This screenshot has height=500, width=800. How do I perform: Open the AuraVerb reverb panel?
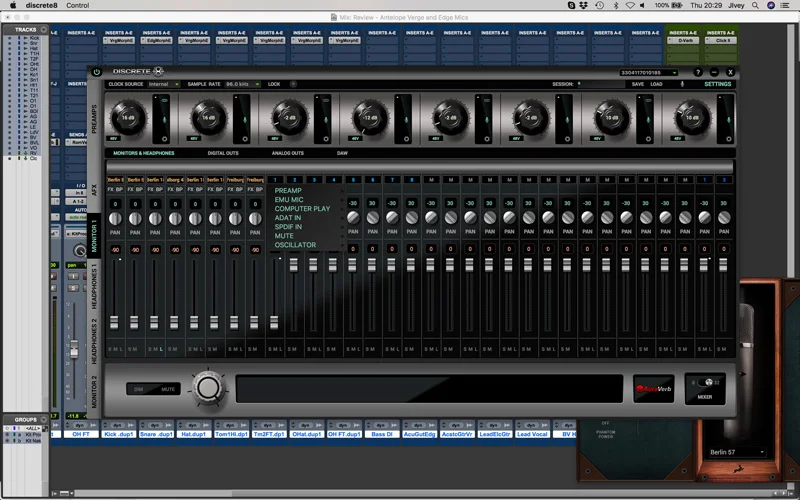654,389
